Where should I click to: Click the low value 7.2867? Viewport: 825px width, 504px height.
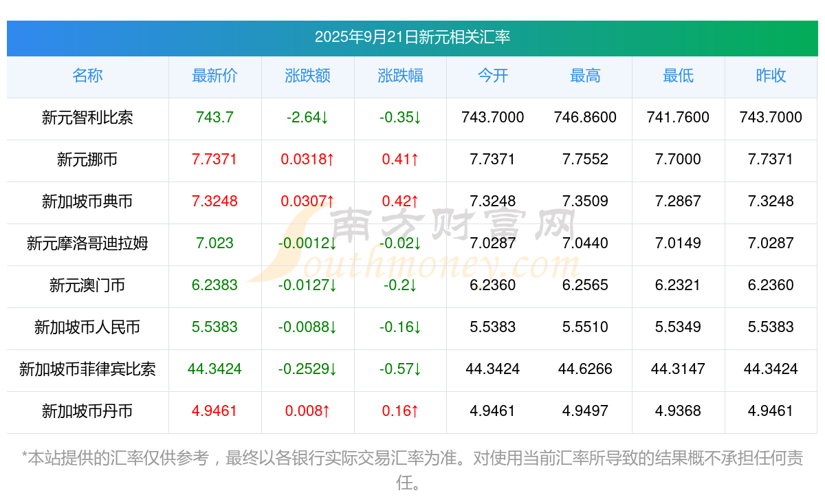click(678, 201)
